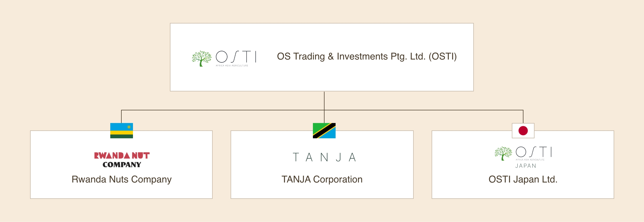
Task: Click the spaced TANJA logo wordmark
Action: point(324,157)
